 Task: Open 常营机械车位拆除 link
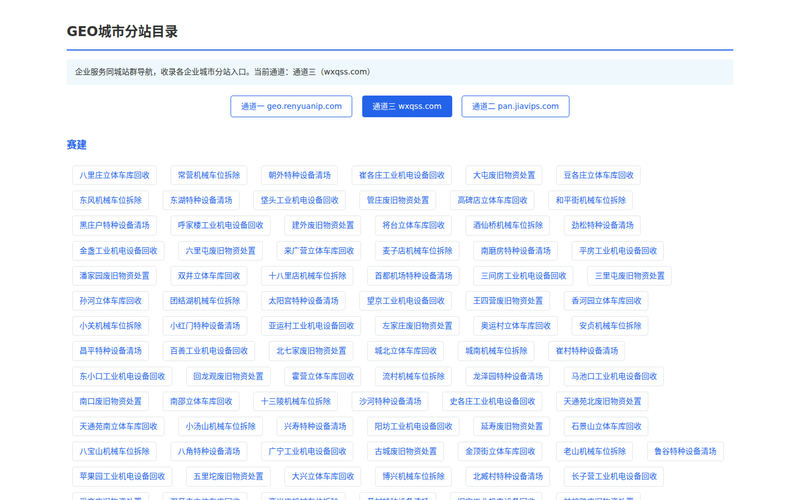209,175
